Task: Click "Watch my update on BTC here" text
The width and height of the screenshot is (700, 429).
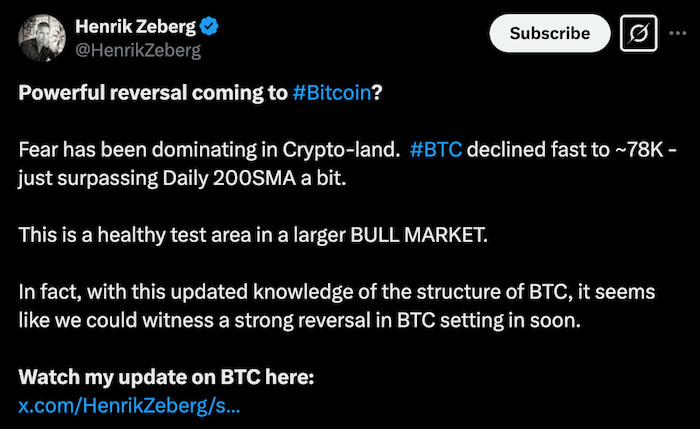Action: (x=166, y=381)
